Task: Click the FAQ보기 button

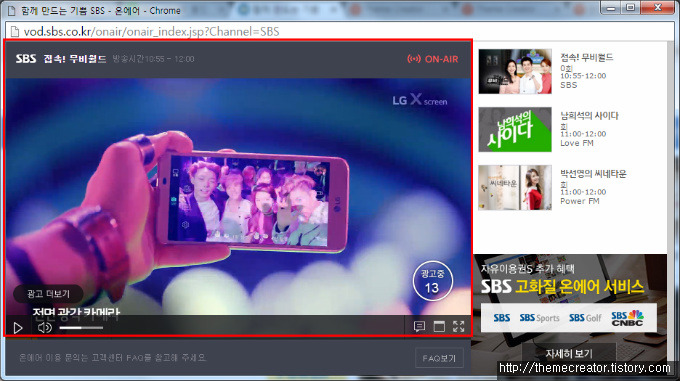Action: 439,358
